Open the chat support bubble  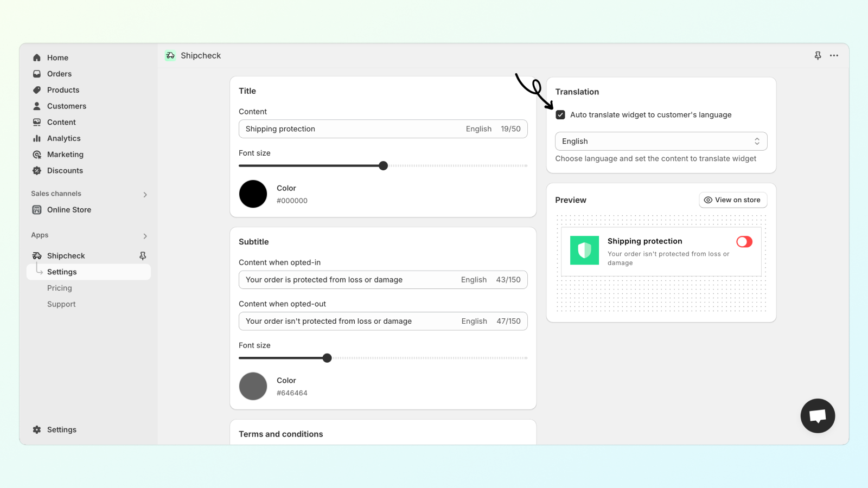[818, 416]
